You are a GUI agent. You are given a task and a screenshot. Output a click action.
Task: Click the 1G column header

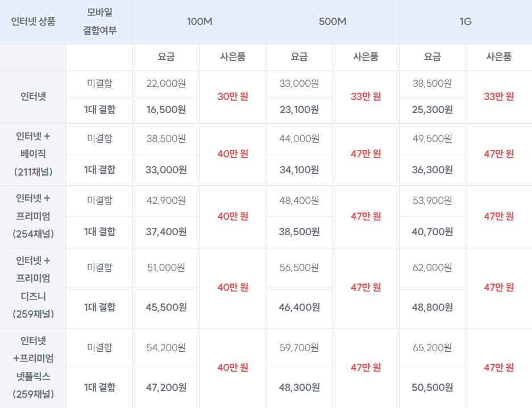pos(465,22)
